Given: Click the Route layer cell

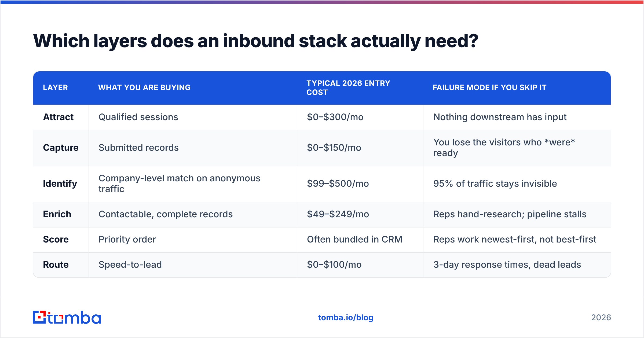Looking at the screenshot, I should click(61, 265).
